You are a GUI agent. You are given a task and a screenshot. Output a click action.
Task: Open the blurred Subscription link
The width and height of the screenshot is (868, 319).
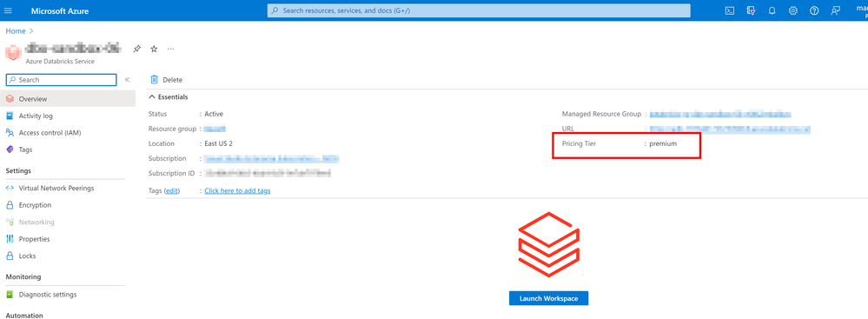271,159
